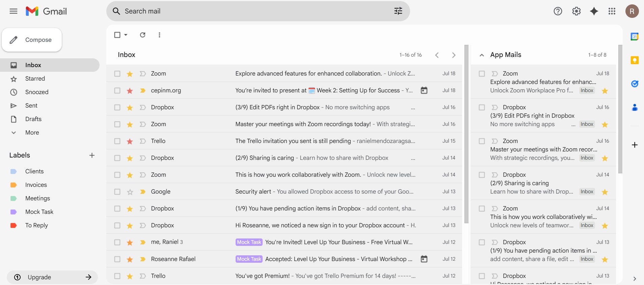644x285 pixels.
Task: Expand ellipsis on Dropbox (2/9) inbox row
Action: [413, 159]
